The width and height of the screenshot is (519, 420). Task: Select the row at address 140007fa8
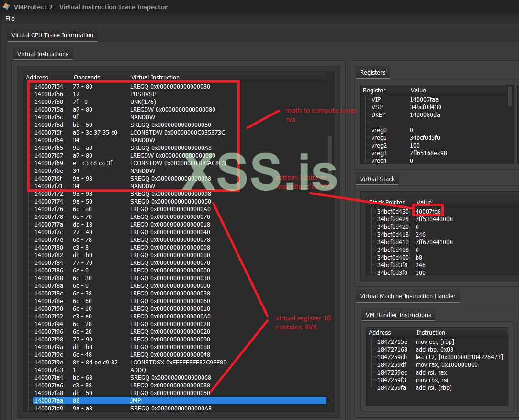tap(180, 393)
